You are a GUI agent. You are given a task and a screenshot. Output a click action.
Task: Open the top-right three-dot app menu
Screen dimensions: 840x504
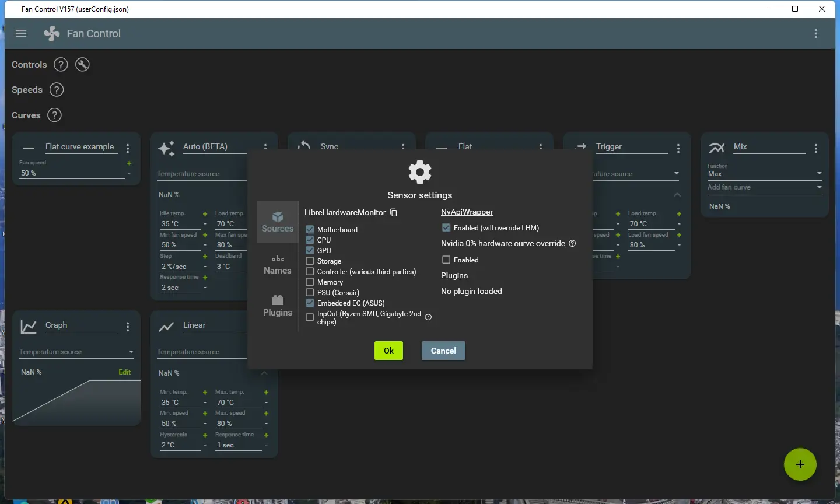[816, 34]
